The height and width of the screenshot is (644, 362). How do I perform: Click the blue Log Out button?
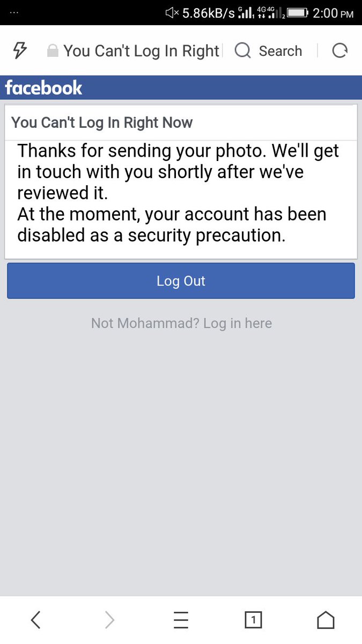(x=181, y=281)
